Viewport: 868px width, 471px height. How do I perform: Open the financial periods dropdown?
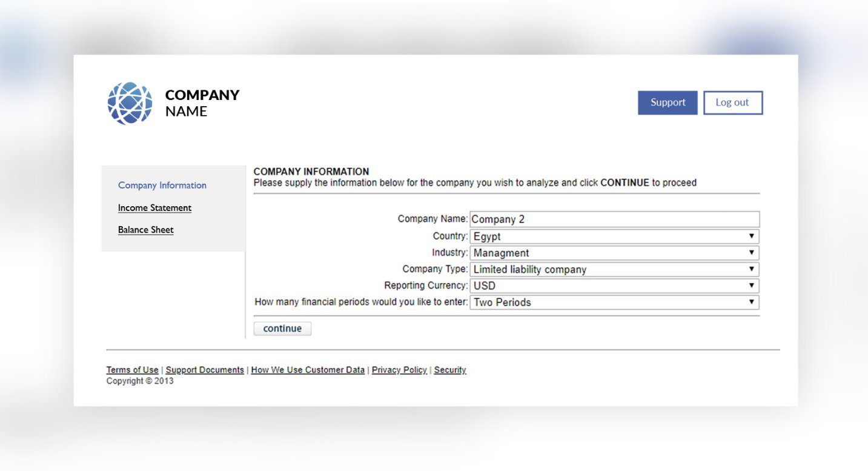coord(614,302)
